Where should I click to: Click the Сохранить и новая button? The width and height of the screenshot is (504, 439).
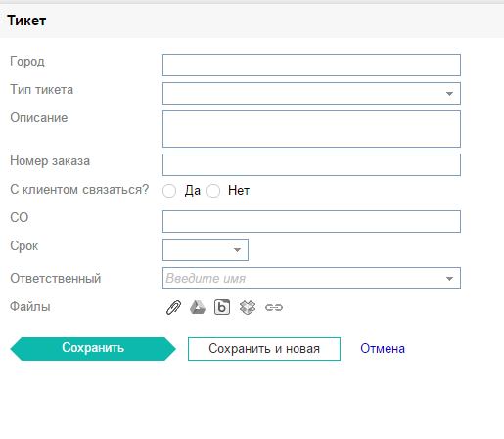264,349
